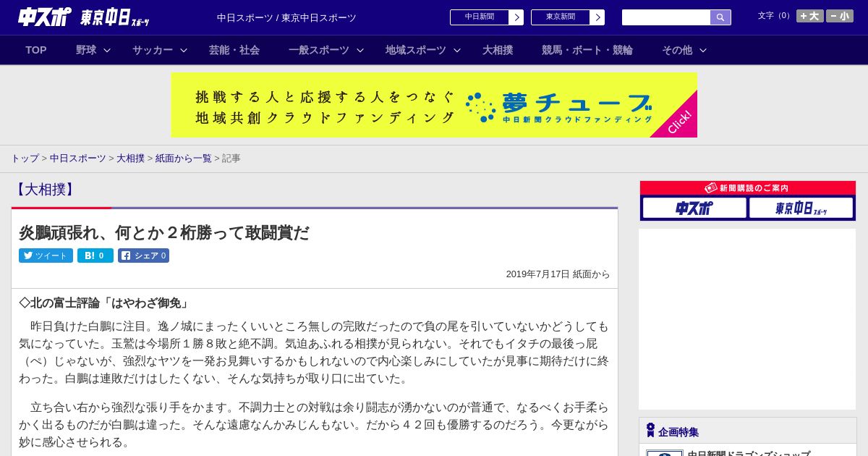Viewport: 868px width, 456px height.
Task: Click the 東京中日スポーツ logo in header
Action: pyautogui.click(x=115, y=18)
